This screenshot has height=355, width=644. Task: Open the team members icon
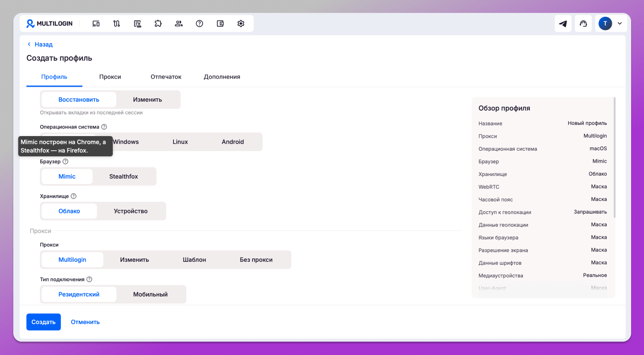(x=179, y=24)
